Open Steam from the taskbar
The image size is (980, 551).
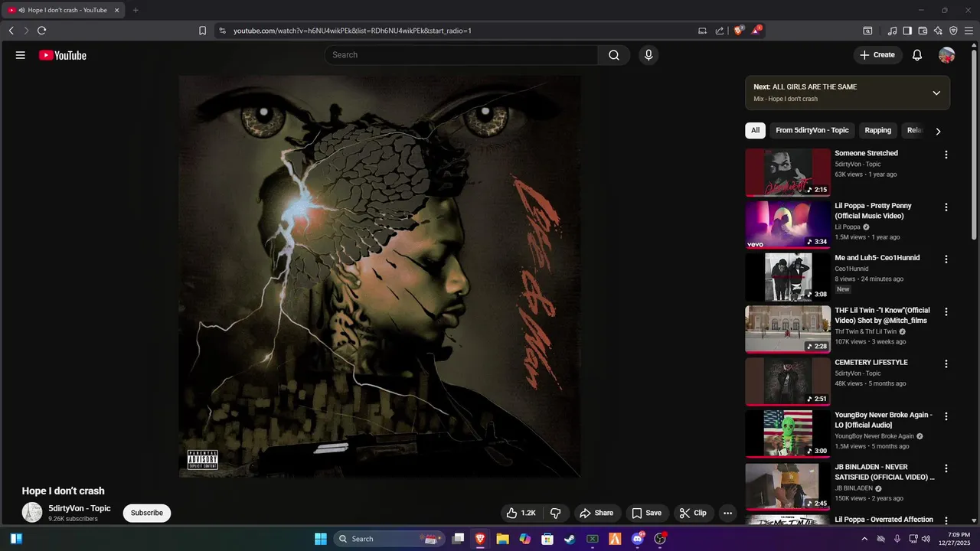click(570, 539)
